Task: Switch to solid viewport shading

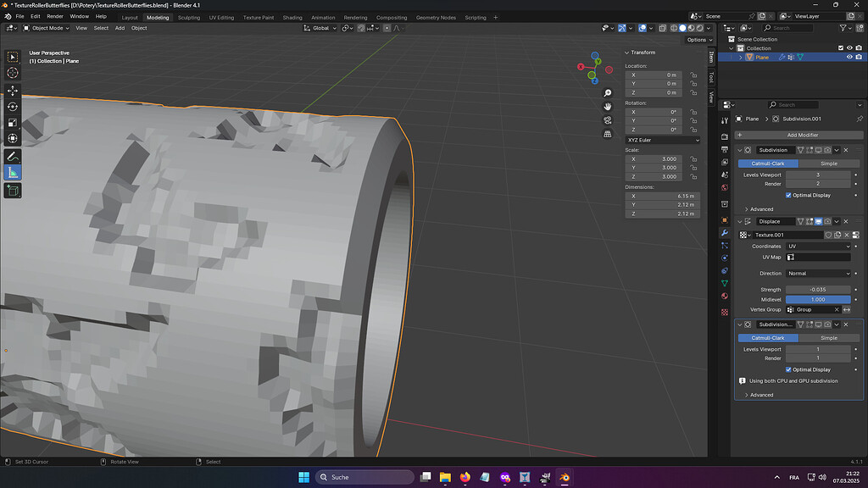Action: (x=682, y=28)
